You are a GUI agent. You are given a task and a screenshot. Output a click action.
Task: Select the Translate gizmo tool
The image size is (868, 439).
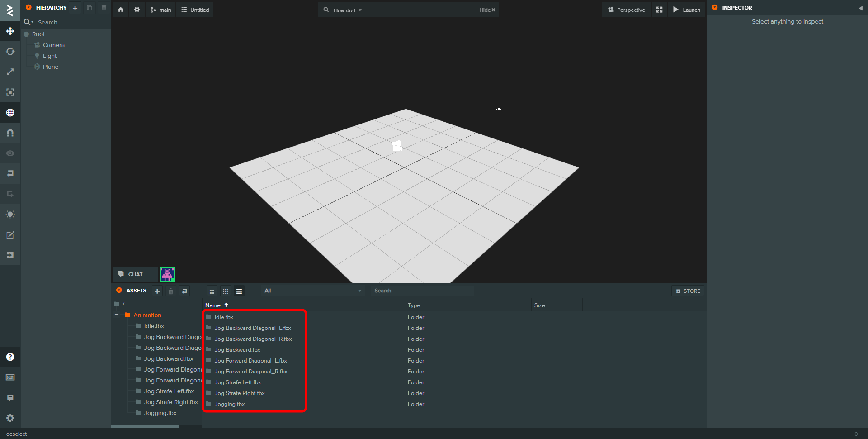(x=10, y=31)
